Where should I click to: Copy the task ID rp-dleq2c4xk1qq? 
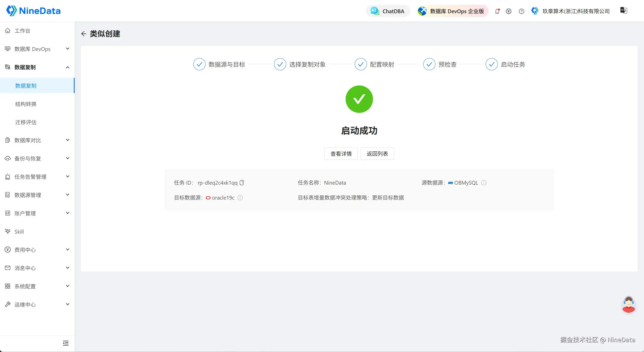[x=242, y=183]
